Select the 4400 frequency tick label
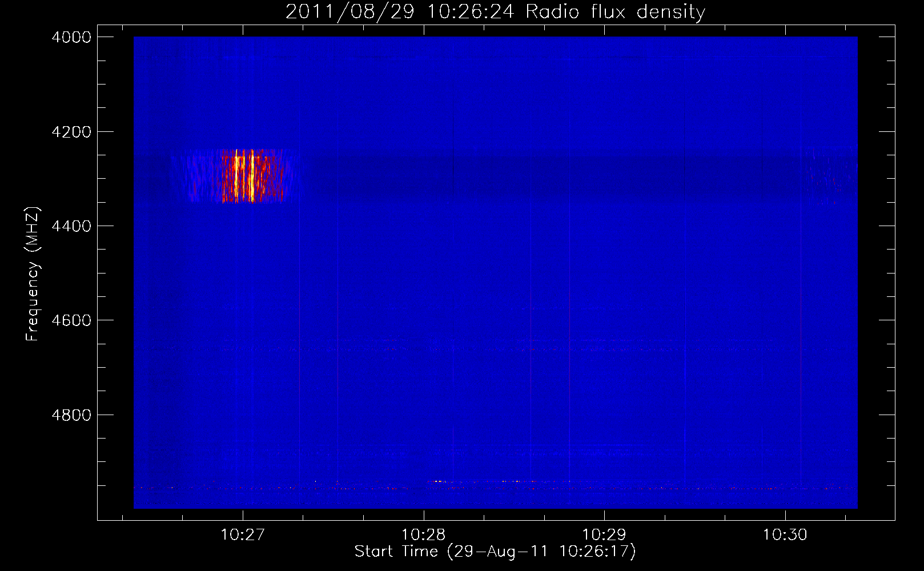This screenshot has width=924, height=571. [71, 226]
